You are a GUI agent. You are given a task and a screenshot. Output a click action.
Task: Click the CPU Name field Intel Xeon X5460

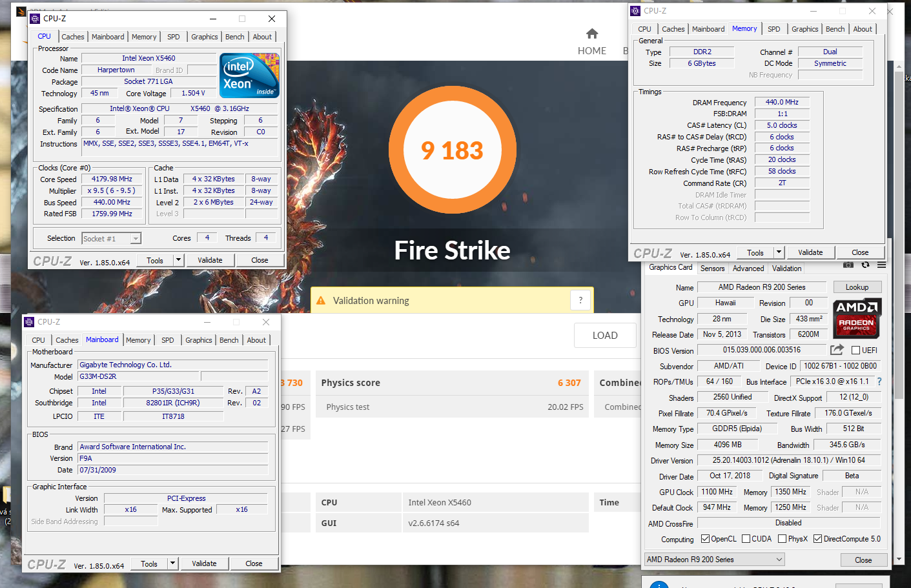tap(148, 58)
